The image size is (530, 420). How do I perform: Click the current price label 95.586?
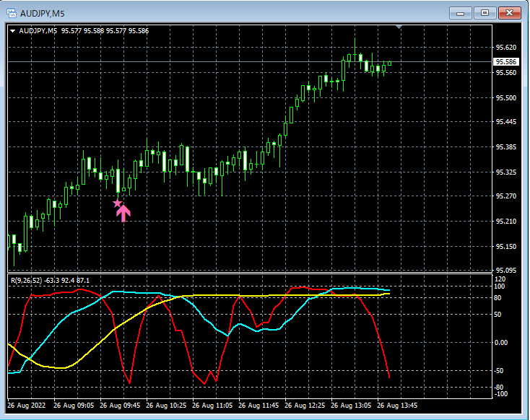(505, 61)
